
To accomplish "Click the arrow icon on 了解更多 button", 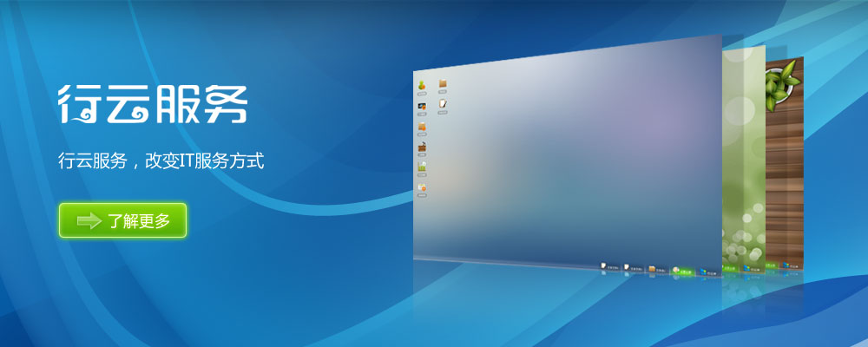I will (x=89, y=221).
